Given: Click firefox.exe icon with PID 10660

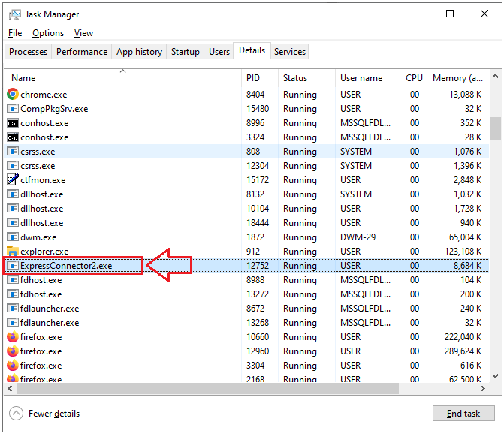Looking at the screenshot, I should pyautogui.click(x=13, y=336).
